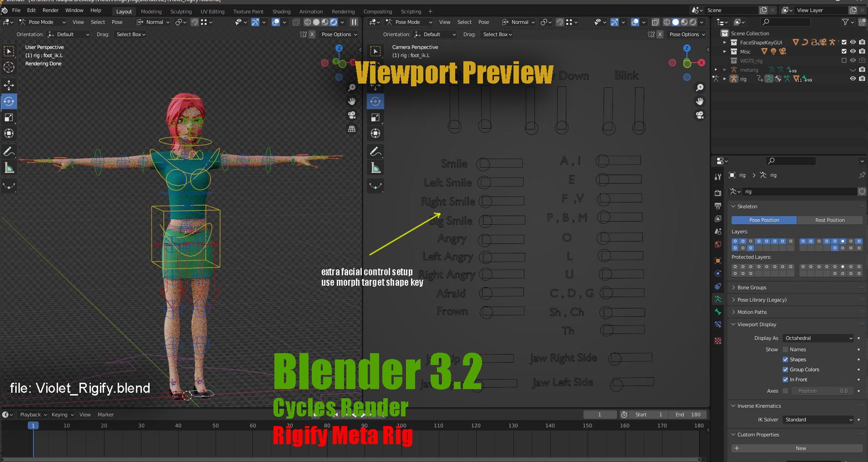Open the Texture properties tab
Screen dimensions: 868x462
(718, 341)
